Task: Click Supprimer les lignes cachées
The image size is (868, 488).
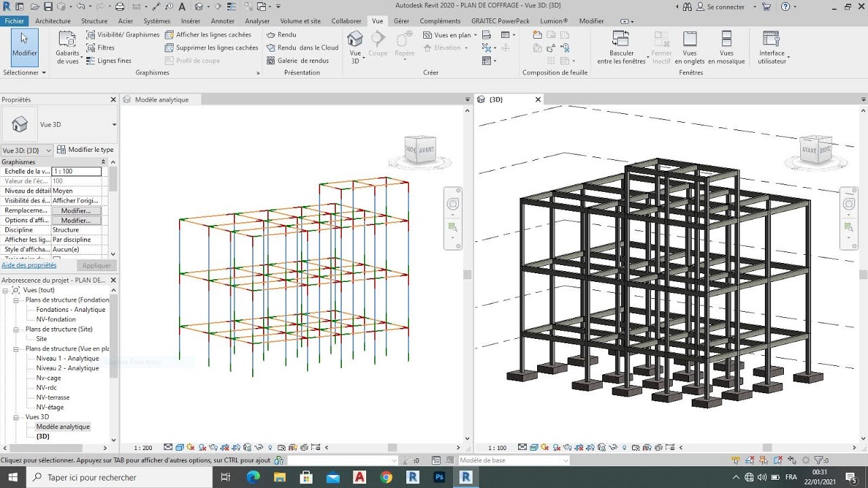Action: click(x=212, y=47)
